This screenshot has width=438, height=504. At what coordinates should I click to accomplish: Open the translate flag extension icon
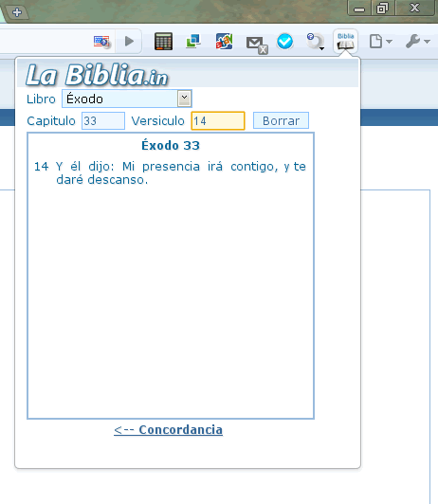pyautogui.click(x=101, y=42)
